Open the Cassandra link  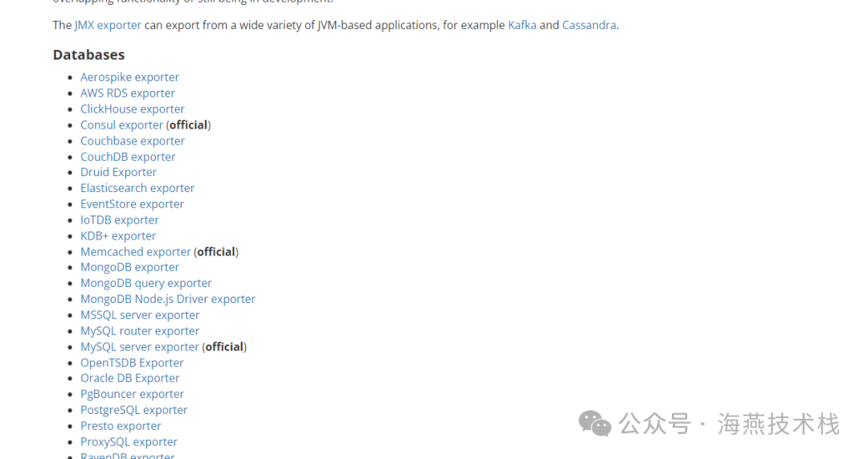pyautogui.click(x=588, y=25)
